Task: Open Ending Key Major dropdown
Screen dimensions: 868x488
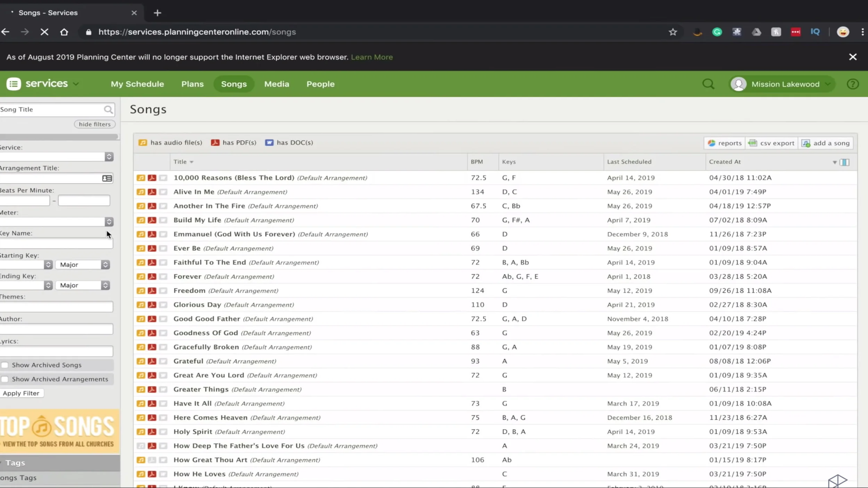Action: (x=83, y=286)
